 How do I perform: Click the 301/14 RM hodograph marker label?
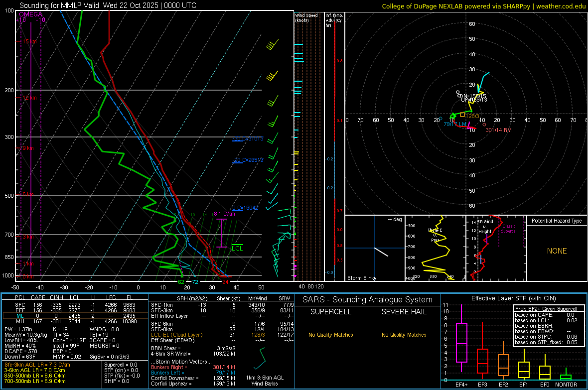[498, 130]
